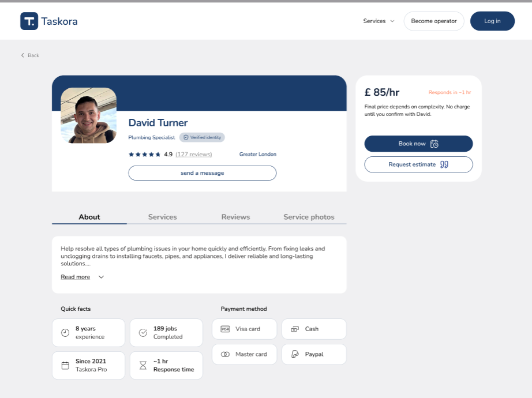532x398 pixels.
Task: Click the £ 85/hr price text
Action: (382, 92)
